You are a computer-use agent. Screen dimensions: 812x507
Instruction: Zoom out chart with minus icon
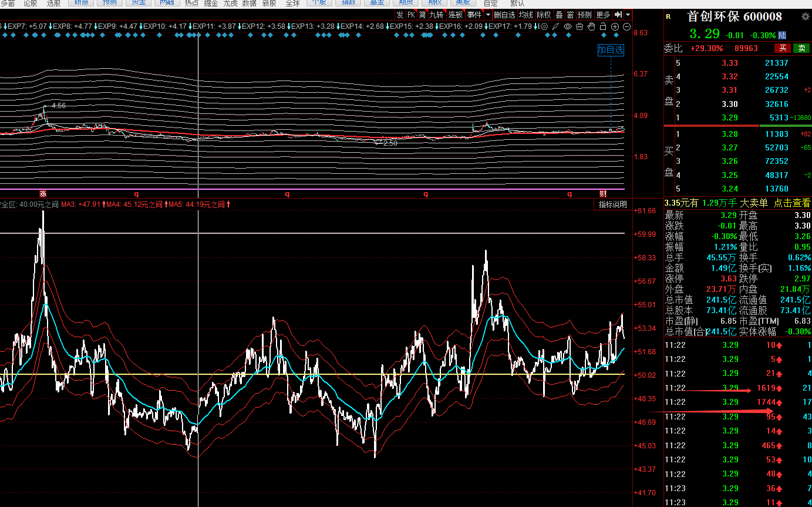click(x=626, y=26)
